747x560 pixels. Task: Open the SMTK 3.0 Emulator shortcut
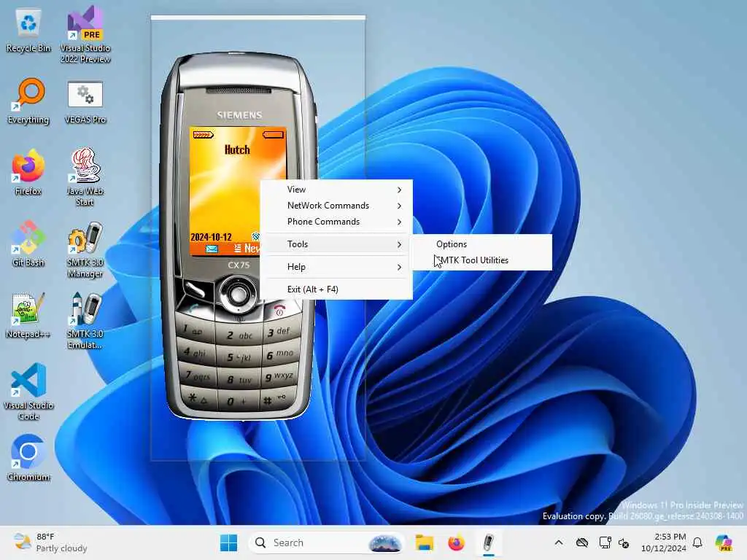pyautogui.click(x=85, y=321)
